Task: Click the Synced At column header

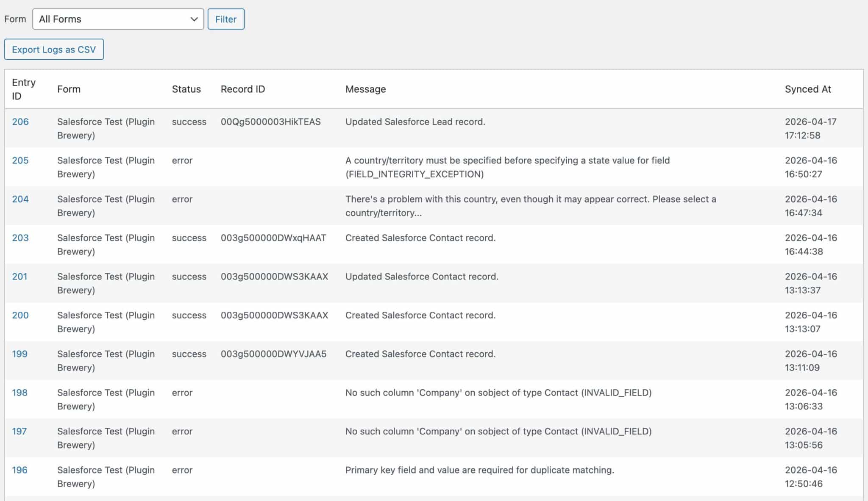Action: [807, 89]
